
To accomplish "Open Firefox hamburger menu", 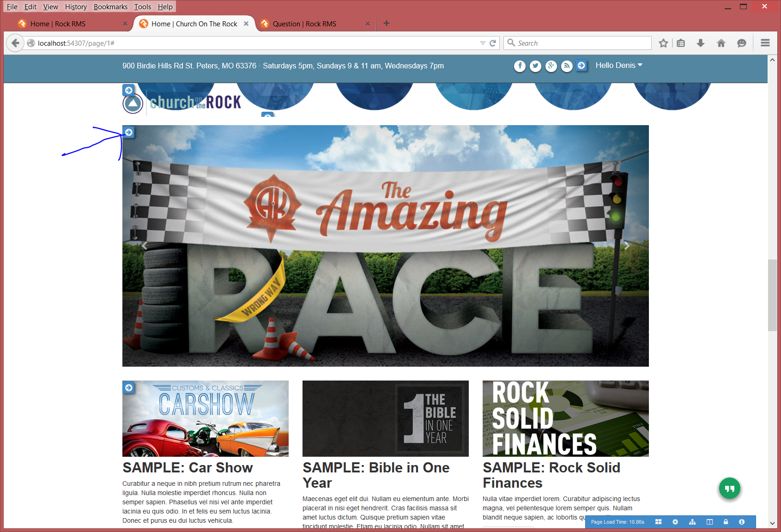I will pyautogui.click(x=765, y=43).
